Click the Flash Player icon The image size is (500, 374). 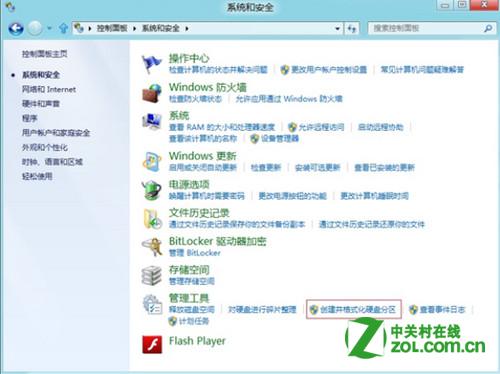(152, 344)
